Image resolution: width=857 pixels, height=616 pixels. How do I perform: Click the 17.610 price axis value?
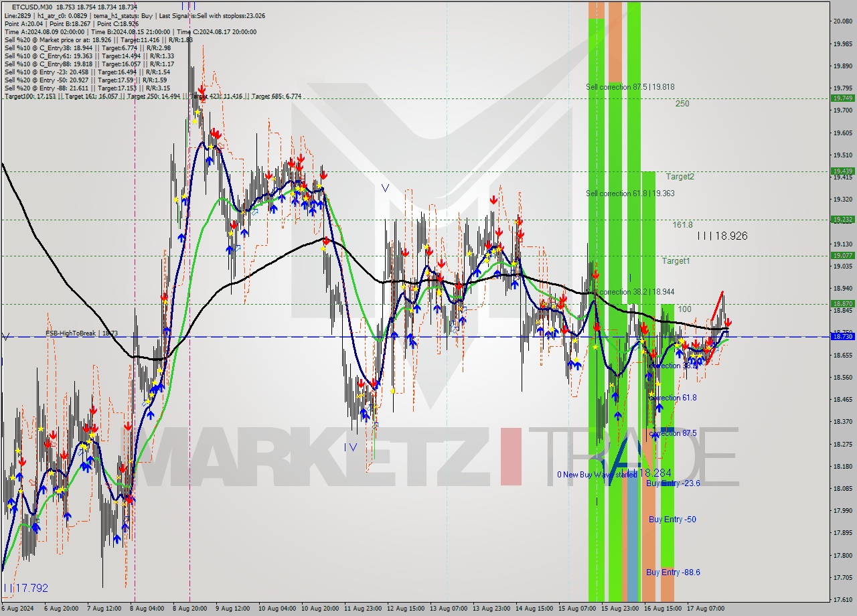tap(842, 599)
